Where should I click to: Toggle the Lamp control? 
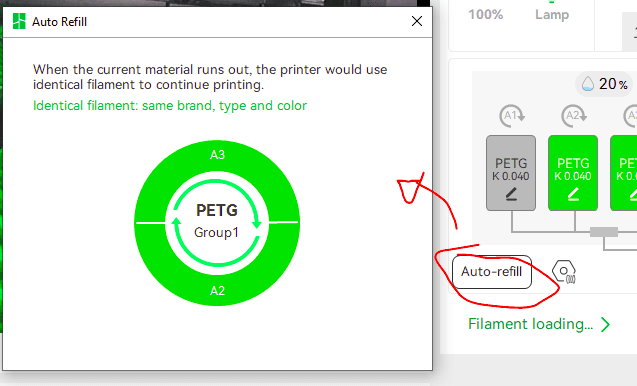coord(552,14)
